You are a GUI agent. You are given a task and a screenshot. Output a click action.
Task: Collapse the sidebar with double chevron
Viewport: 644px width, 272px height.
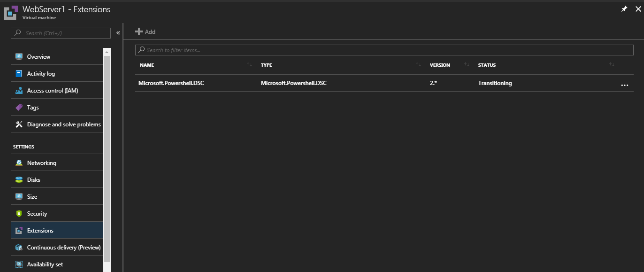(x=118, y=33)
